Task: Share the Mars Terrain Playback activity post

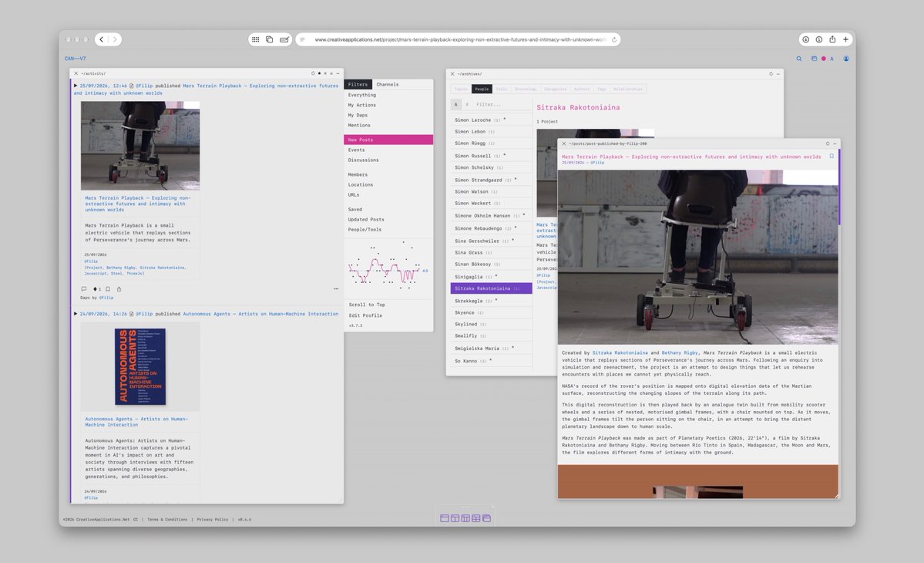Action: 119,289
